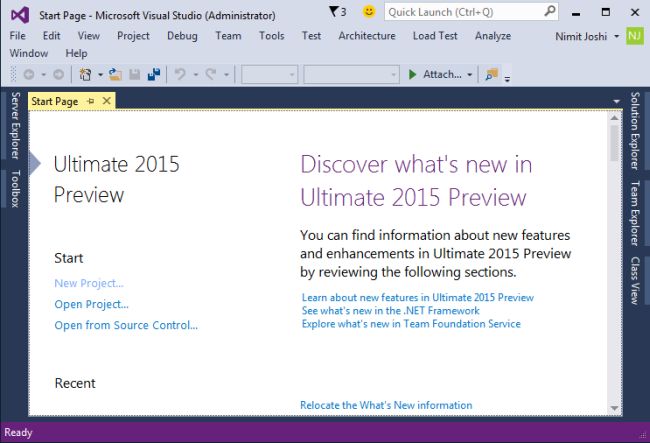This screenshot has width=650, height=443.
Task: Open the Solution Platforms combo box
Action: click(352, 75)
